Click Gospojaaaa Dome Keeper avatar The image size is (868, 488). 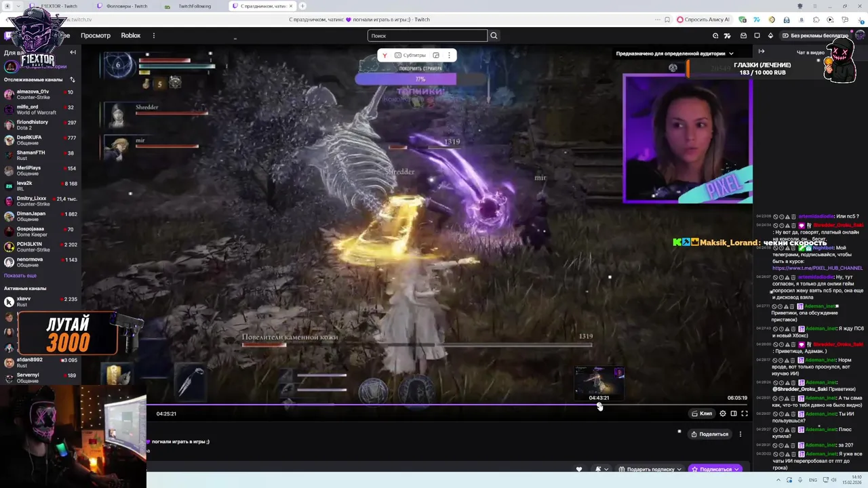click(x=9, y=232)
